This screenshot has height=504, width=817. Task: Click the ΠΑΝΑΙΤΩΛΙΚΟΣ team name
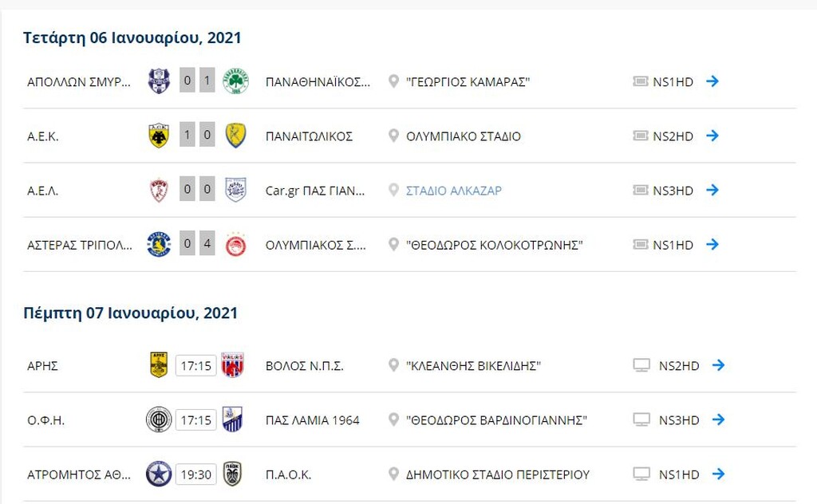point(309,136)
